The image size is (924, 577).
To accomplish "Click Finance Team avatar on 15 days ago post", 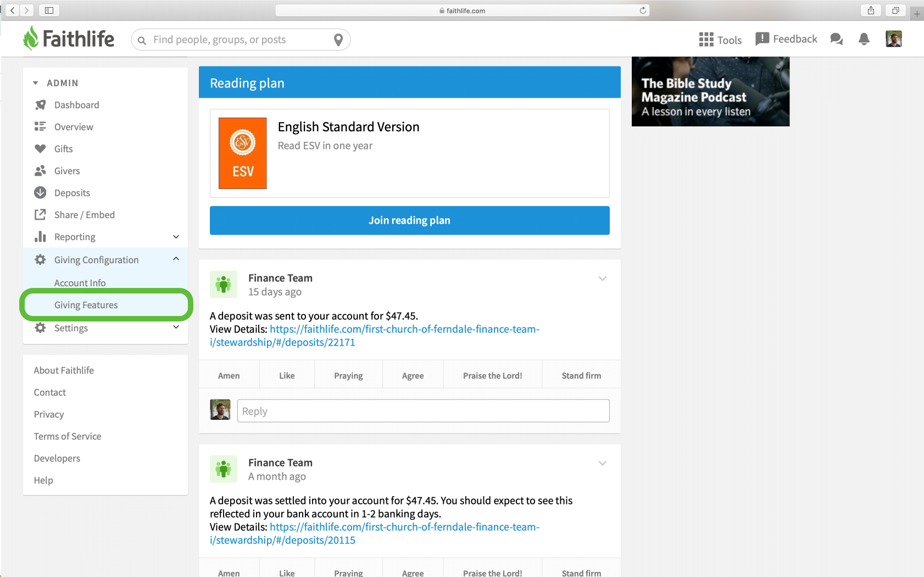I will [x=224, y=284].
